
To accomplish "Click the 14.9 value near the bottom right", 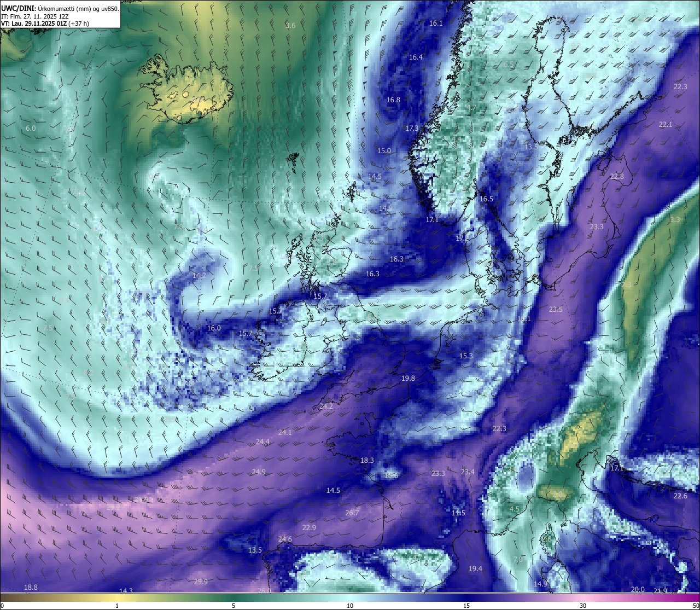I will click(x=540, y=584).
